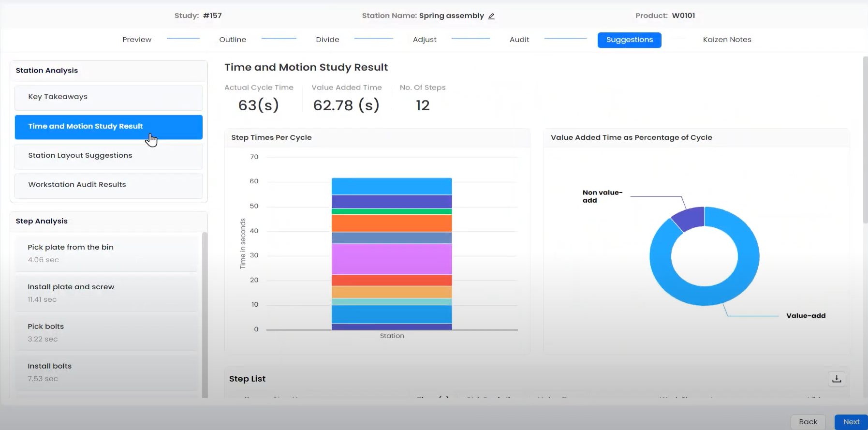Image resolution: width=868 pixels, height=430 pixels.
Task: Switch to the Outline step
Action: pos(233,40)
